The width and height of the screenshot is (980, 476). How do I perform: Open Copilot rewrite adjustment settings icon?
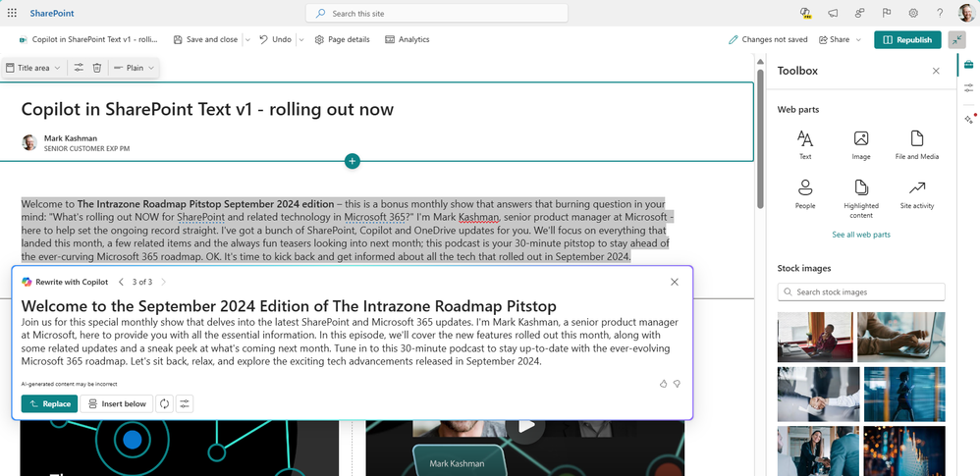[x=185, y=403]
